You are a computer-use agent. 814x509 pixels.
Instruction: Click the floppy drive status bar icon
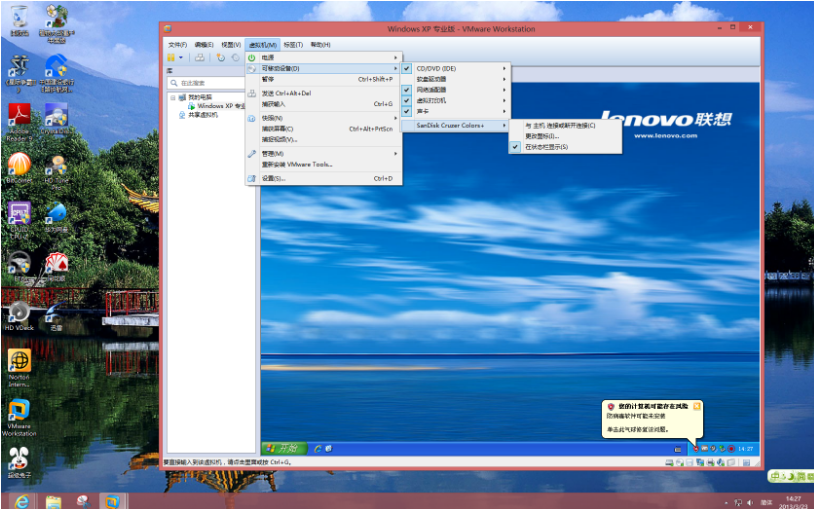click(x=689, y=462)
